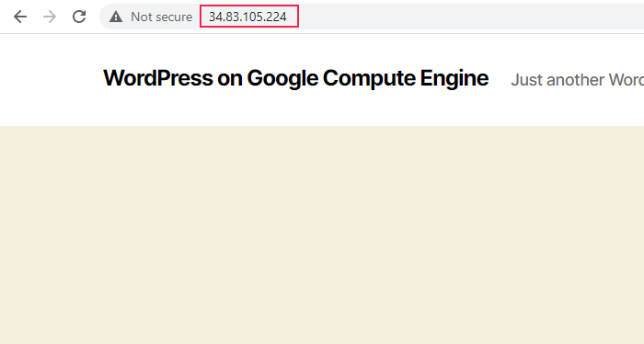Go back using the browser back arrow

point(19,17)
